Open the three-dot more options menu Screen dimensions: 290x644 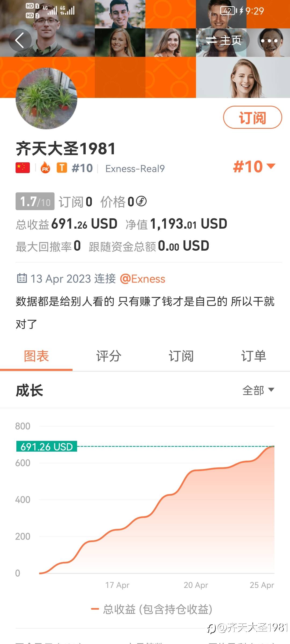[x=269, y=41]
